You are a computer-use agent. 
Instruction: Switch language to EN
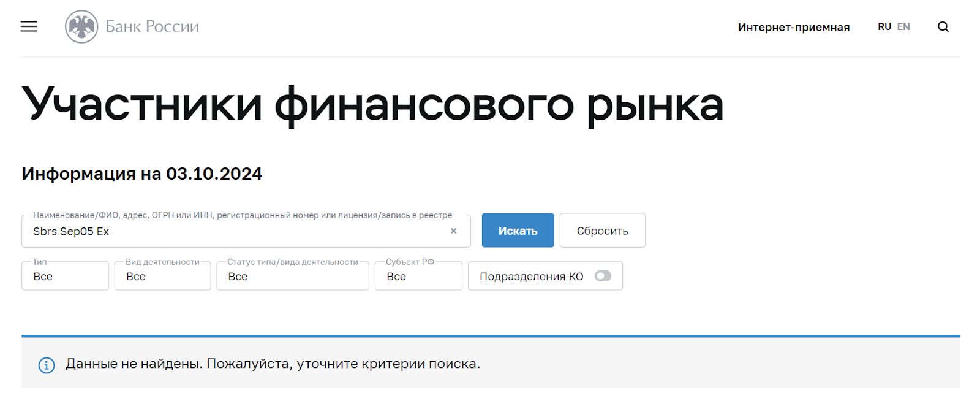[903, 27]
